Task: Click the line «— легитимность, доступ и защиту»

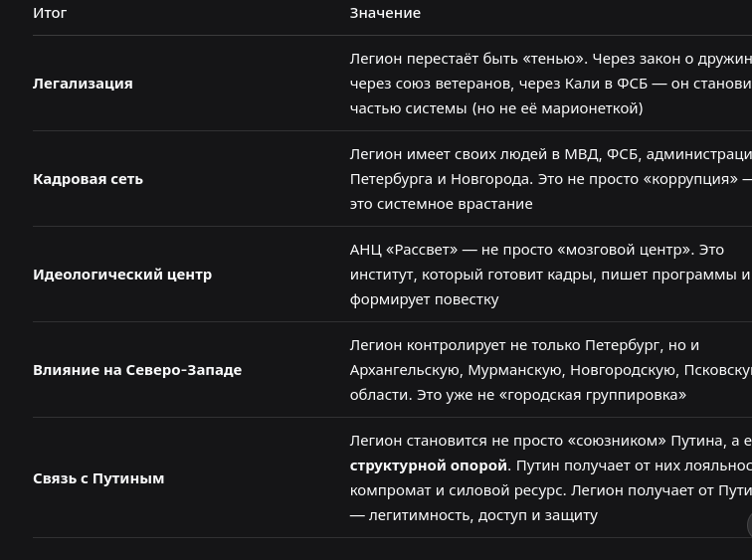Action: pyautogui.click(x=473, y=515)
